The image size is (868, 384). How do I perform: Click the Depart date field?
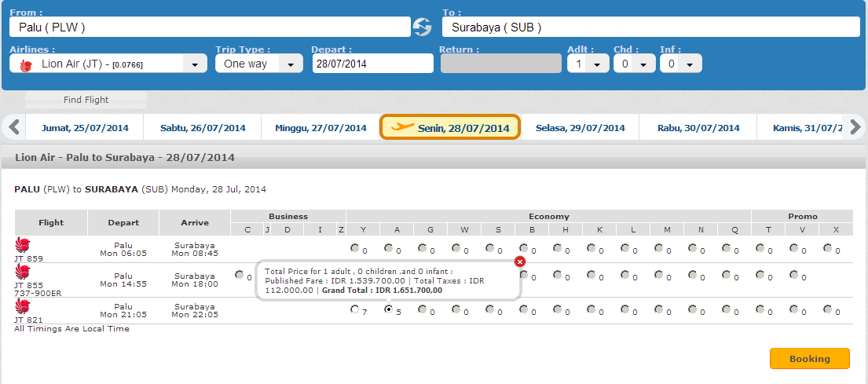pyautogui.click(x=372, y=64)
